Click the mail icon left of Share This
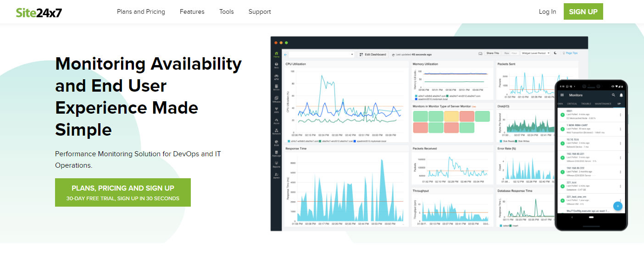Screen dimensions: 644x263 [x=480, y=54]
